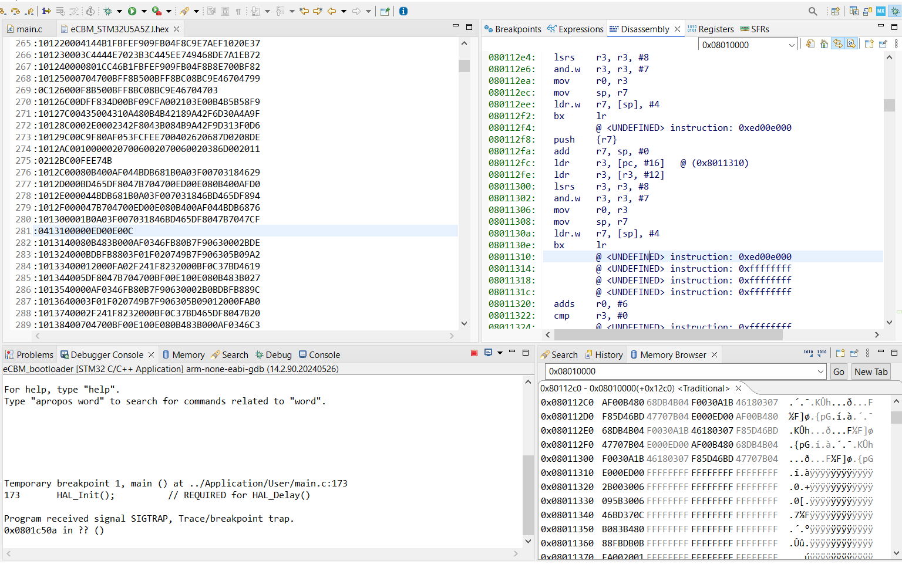Terminate session with red stop button

(x=474, y=353)
